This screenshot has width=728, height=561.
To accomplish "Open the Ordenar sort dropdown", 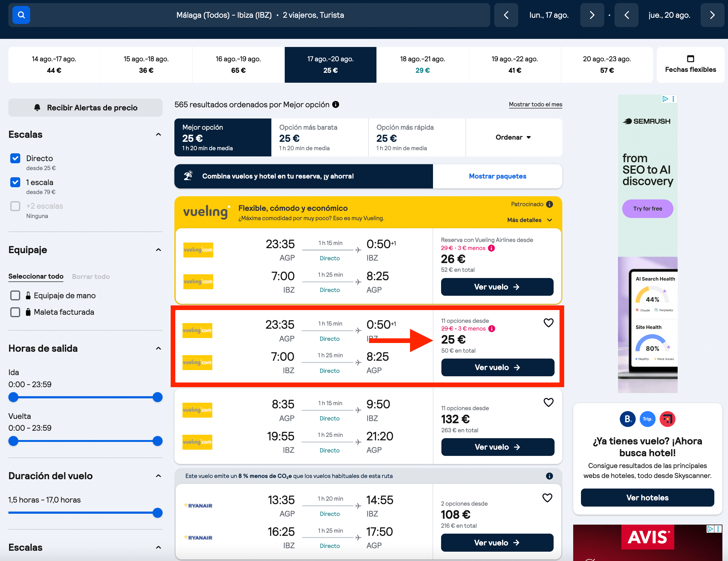I will pyautogui.click(x=514, y=137).
